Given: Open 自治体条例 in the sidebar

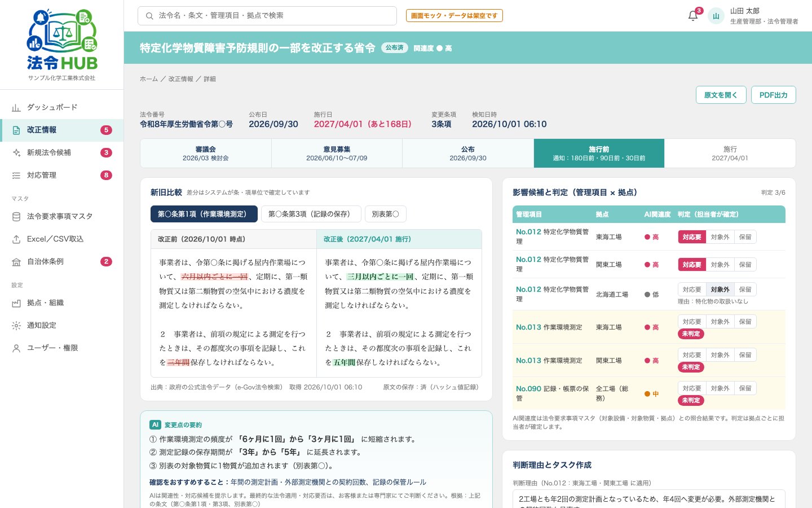Looking at the screenshot, I should (62, 261).
